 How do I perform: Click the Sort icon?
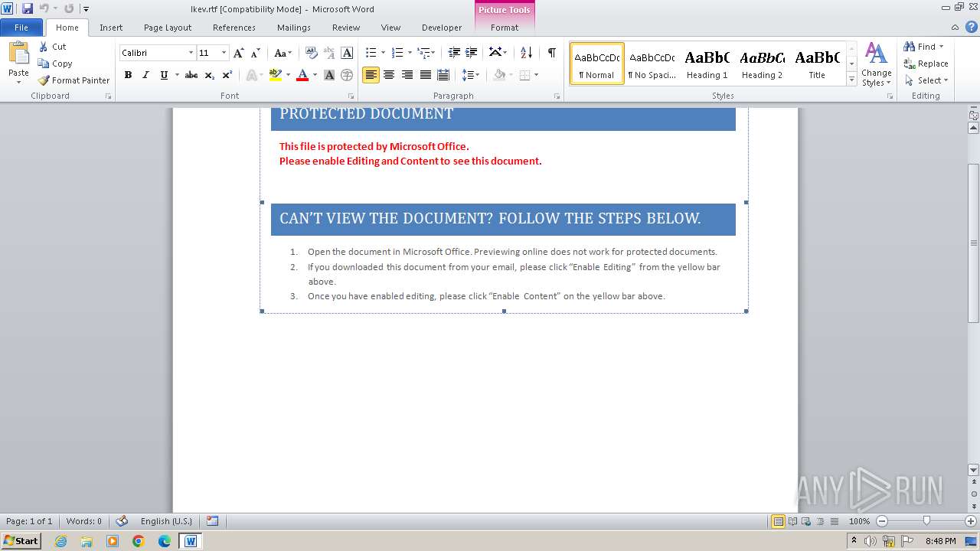pos(526,53)
